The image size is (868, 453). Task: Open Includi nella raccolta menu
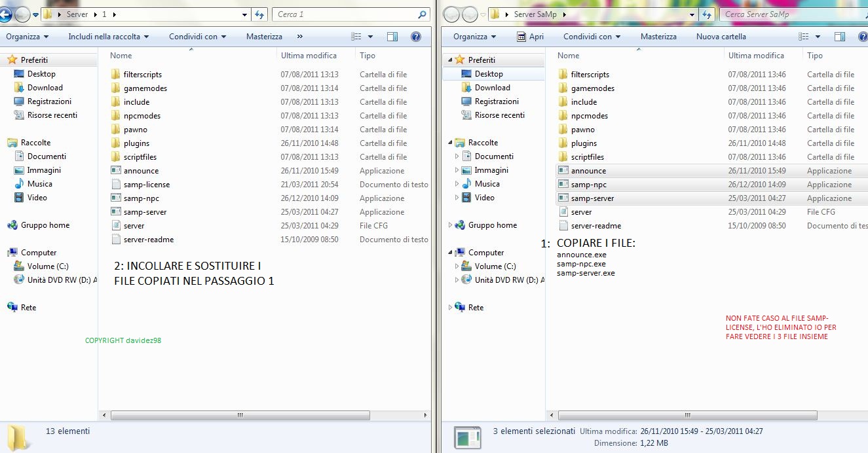(x=109, y=37)
